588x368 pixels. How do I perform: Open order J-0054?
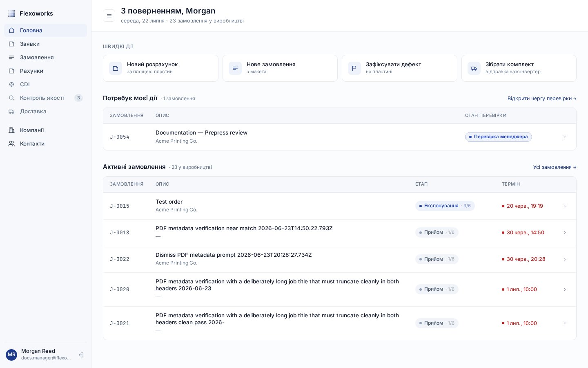[x=120, y=137]
